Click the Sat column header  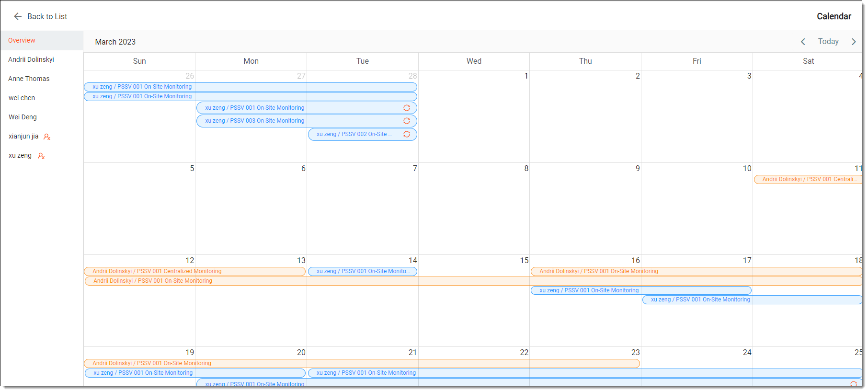pos(808,61)
